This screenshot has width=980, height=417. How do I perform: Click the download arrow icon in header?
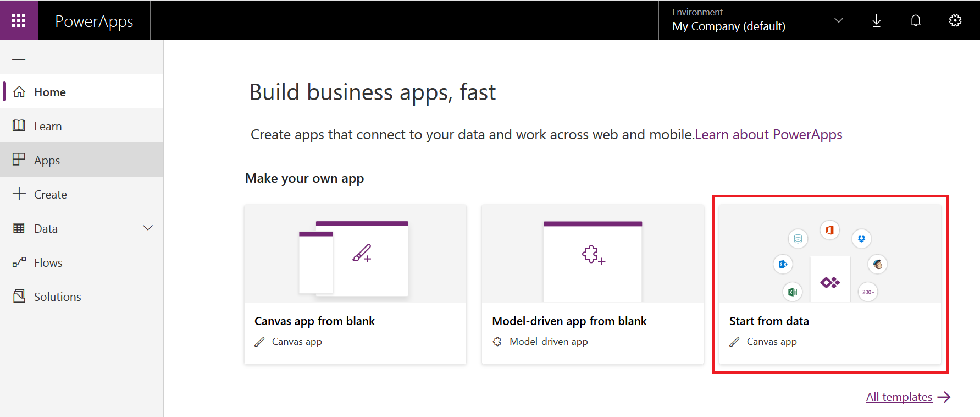876,21
